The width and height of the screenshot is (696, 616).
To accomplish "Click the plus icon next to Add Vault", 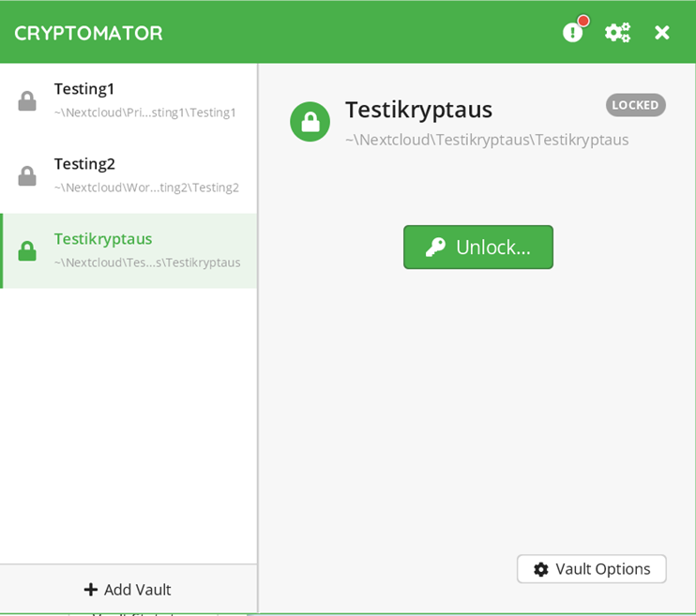I will [x=91, y=590].
